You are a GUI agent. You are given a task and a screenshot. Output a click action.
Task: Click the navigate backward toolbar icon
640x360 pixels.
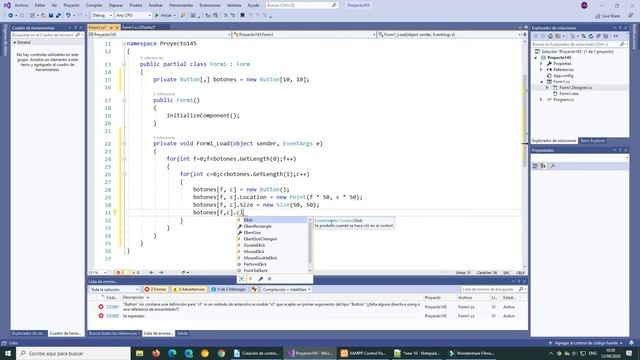click(x=11, y=16)
